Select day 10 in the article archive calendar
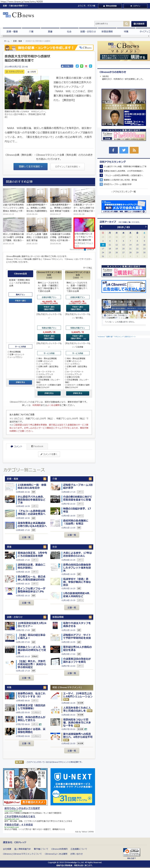 (103, 245)
